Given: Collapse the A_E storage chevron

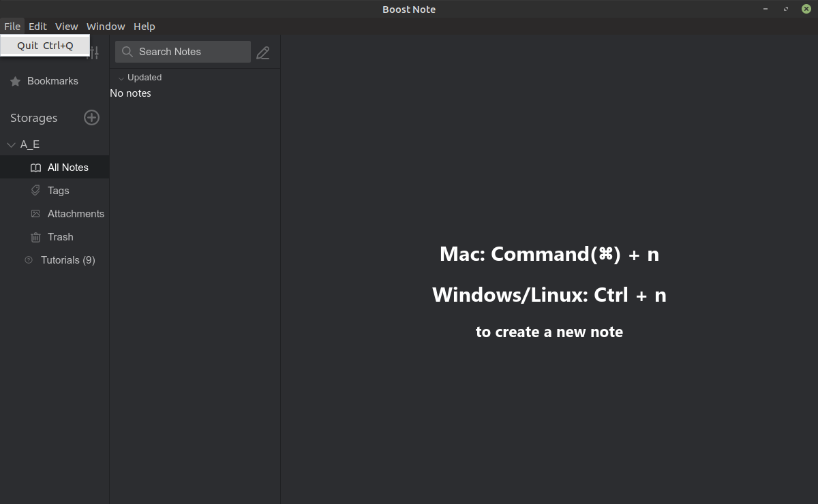Looking at the screenshot, I should (x=11, y=144).
